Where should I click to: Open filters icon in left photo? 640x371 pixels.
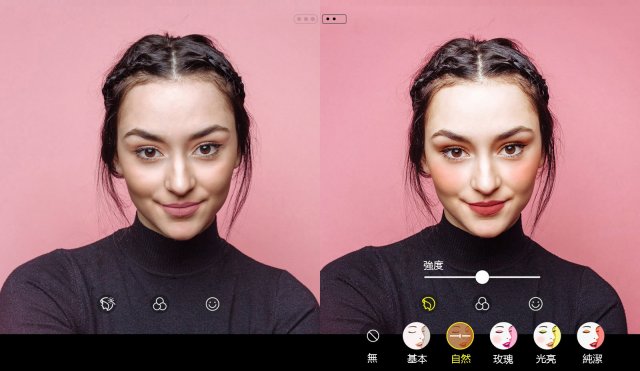point(160,304)
